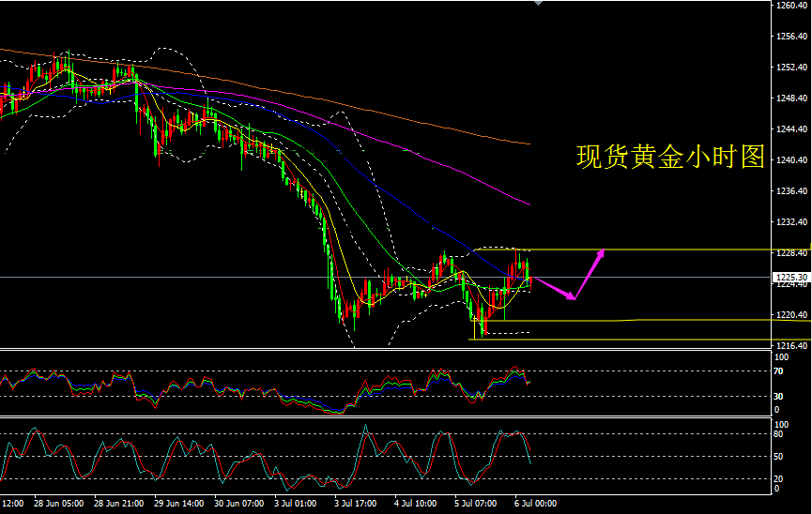Screen dimensions: 812x514
Task: Click the 5 Jul 07:00 time label
Action: click(475, 504)
